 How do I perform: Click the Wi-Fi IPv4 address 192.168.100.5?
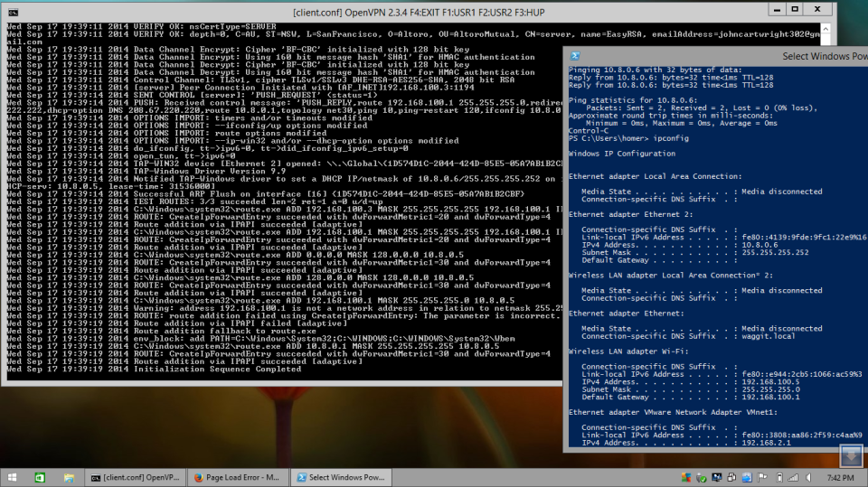[x=770, y=382]
